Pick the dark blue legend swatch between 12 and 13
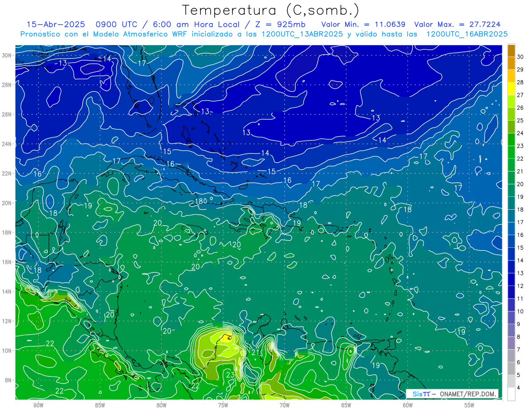Image resolution: width=532 pixels, height=411 pixels. pos(511,280)
